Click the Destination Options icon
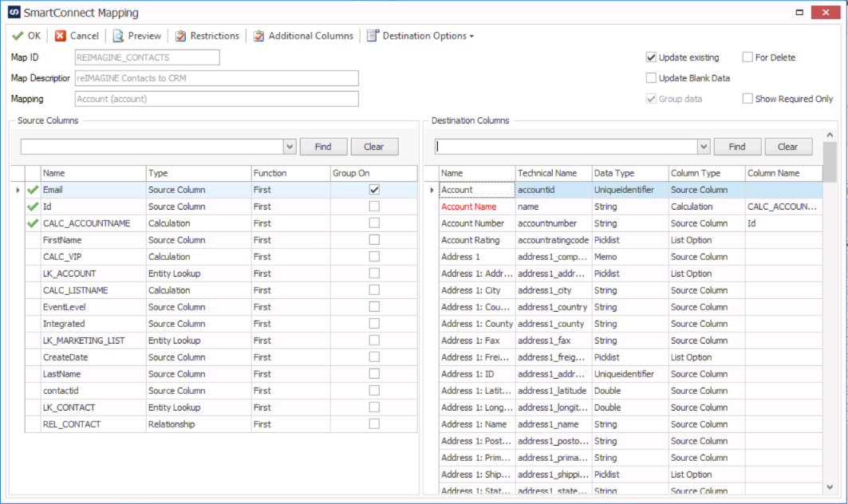Viewport: 848px width, 504px height. 373,36
